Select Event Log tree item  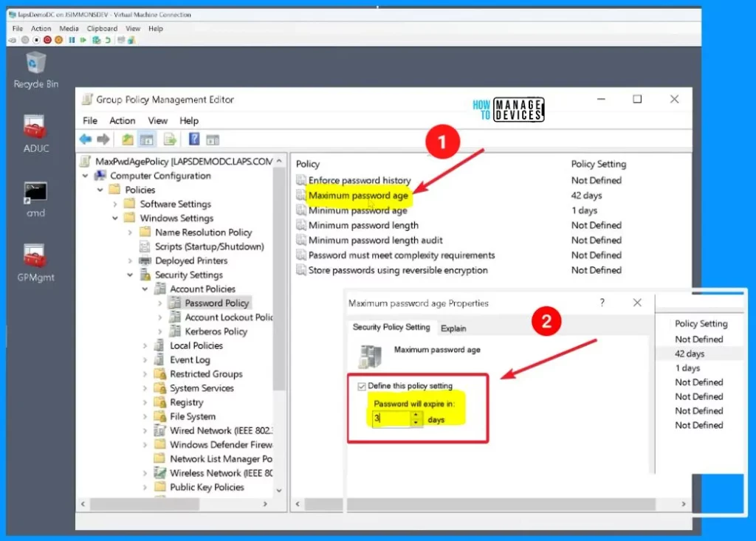coord(190,359)
